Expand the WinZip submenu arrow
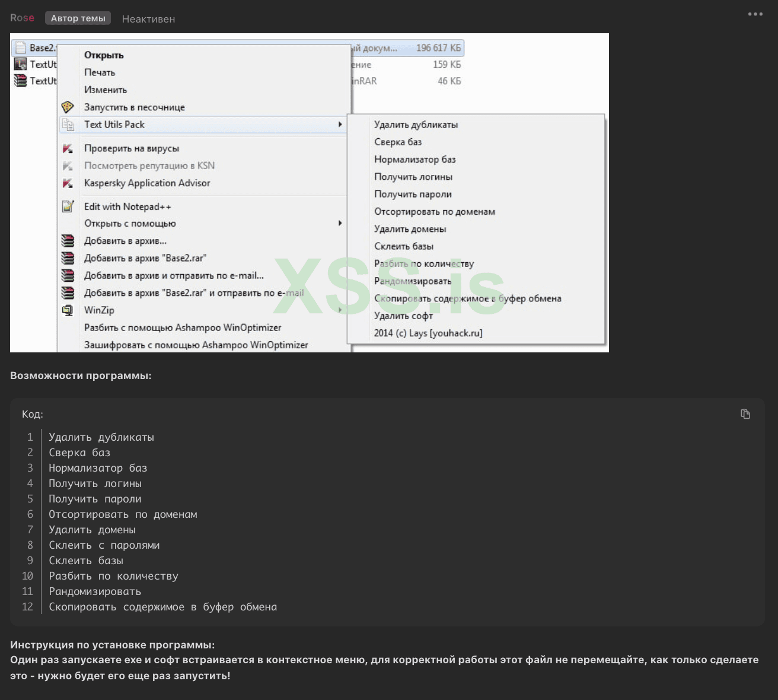This screenshot has width=778, height=700. (x=340, y=310)
